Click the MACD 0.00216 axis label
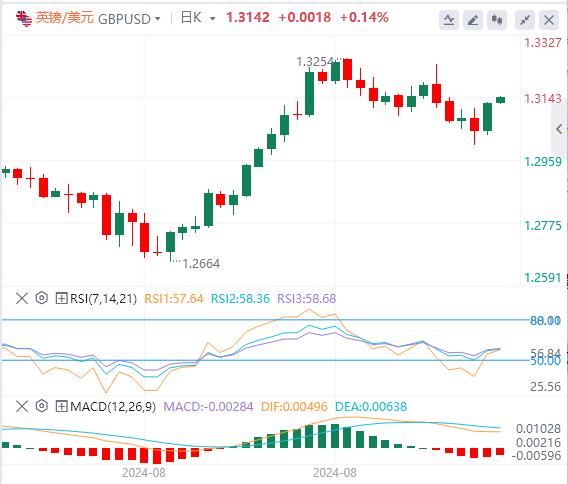The image size is (568, 484). [x=538, y=442]
